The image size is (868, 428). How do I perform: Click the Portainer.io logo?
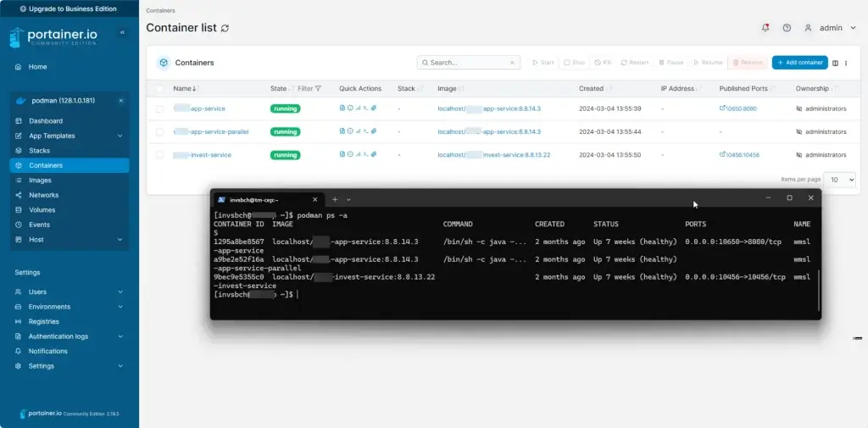coord(53,37)
